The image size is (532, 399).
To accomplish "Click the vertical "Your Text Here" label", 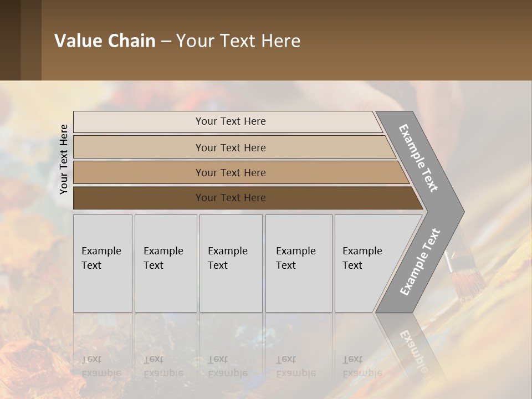I will pos(64,159).
